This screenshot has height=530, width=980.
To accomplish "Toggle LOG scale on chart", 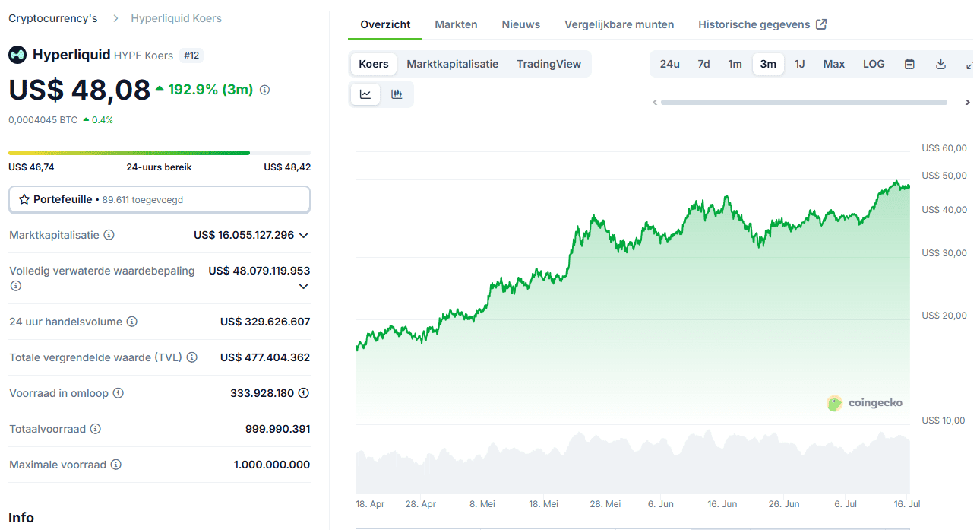I will pos(874,64).
